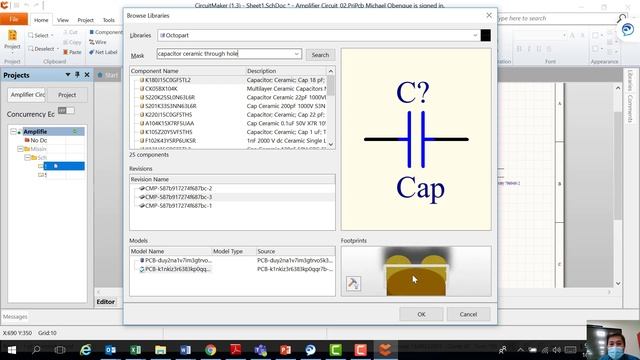Open Microsoft Teams from the taskbar
Screen dimensions: 640x360
coord(260,350)
